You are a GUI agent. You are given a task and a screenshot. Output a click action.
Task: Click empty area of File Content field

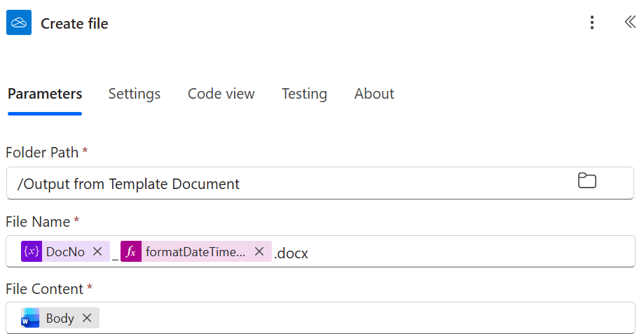[350, 318]
